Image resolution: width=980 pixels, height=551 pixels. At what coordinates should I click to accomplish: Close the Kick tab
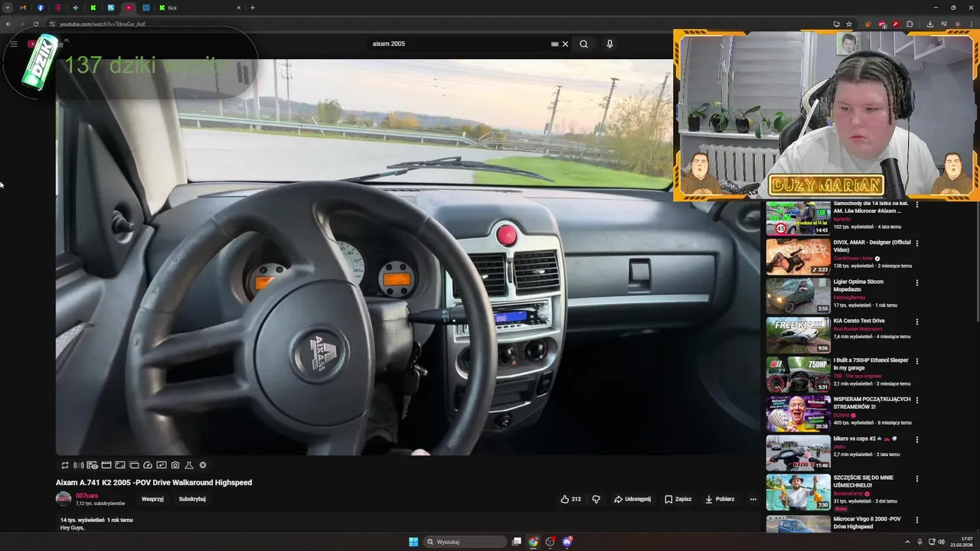point(239,8)
